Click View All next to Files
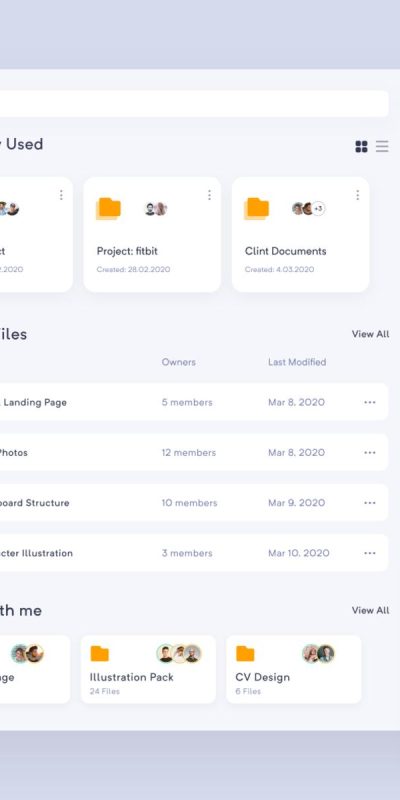Image resolution: width=400 pixels, height=800 pixels. (x=370, y=334)
